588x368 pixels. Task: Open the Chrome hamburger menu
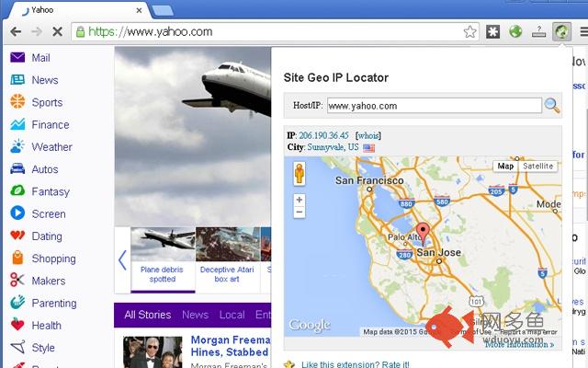583,32
